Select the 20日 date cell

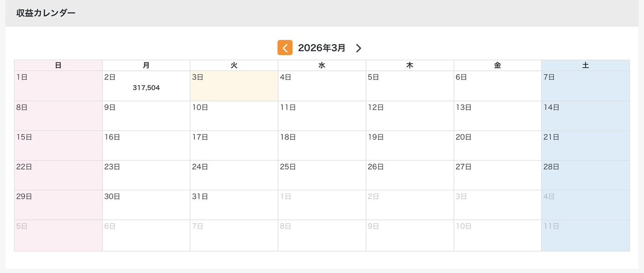pyautogui.click(x=497, y=145)
